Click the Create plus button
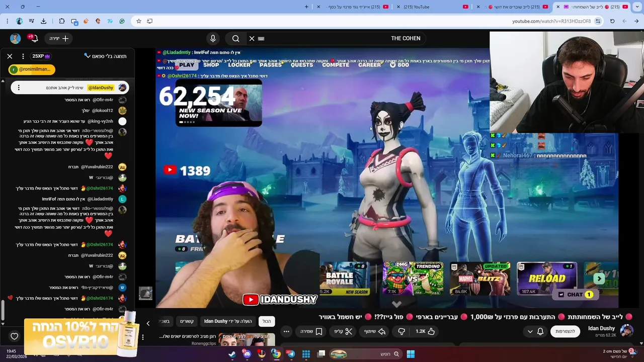Viewport: 644px width, 362px height. tap(59, 39)
